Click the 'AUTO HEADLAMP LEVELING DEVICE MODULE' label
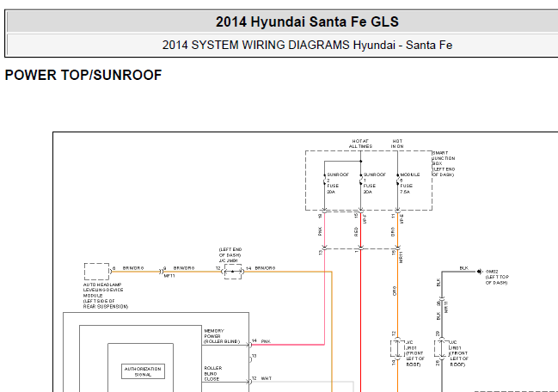The width and height of the screenshot is (558, 392). point(106,296)
